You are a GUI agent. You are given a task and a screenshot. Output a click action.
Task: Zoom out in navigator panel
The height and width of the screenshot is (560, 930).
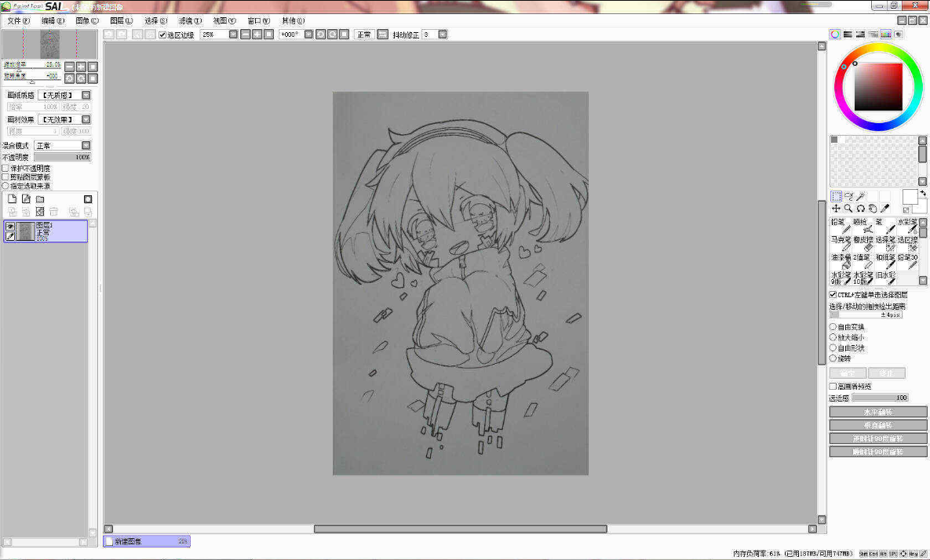tap(69, 67)
